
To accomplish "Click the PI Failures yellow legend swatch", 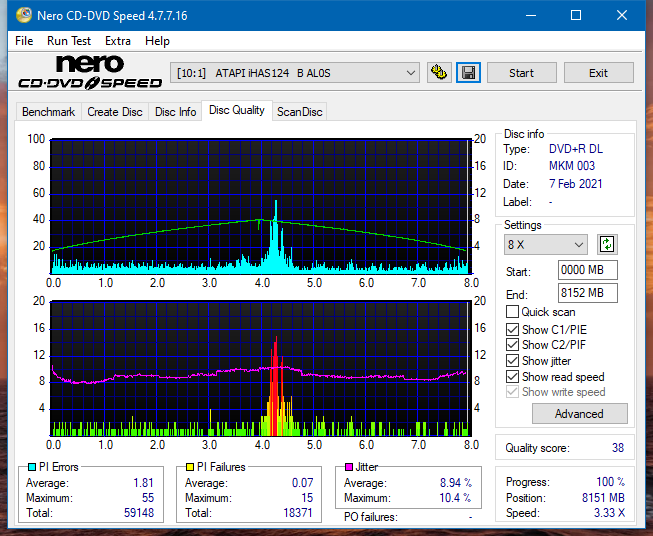I will 190,467.
